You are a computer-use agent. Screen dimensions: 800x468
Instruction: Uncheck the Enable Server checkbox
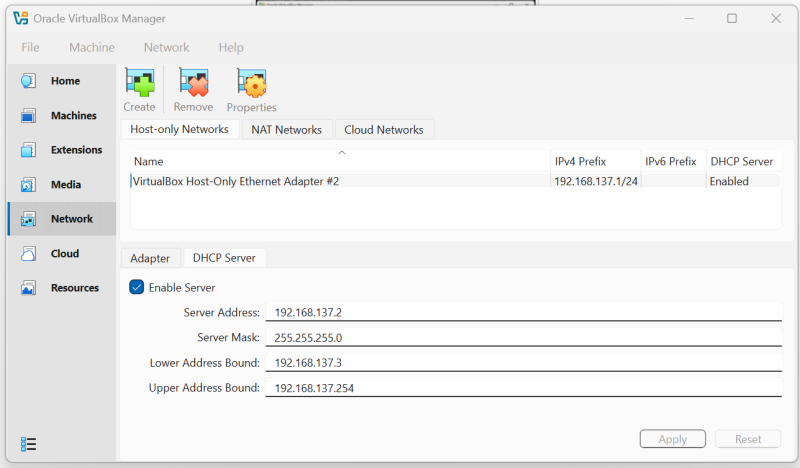(x=137, y=287)
